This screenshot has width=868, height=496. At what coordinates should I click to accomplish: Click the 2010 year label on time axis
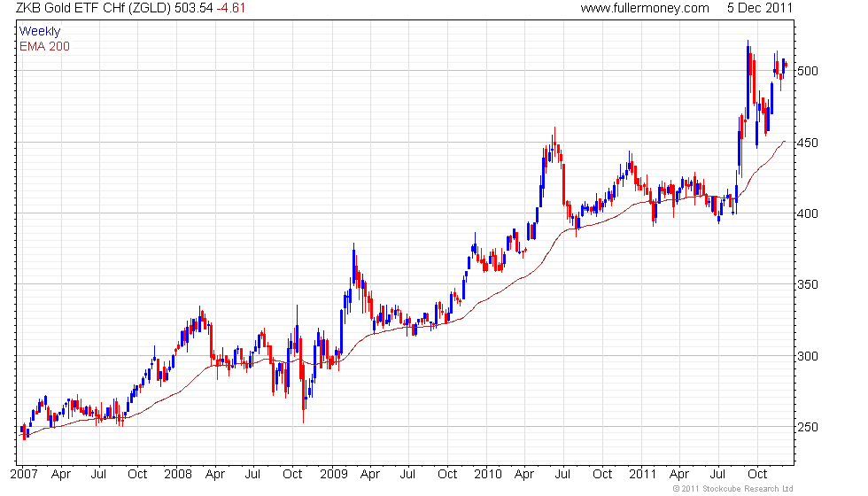[488, 475]
